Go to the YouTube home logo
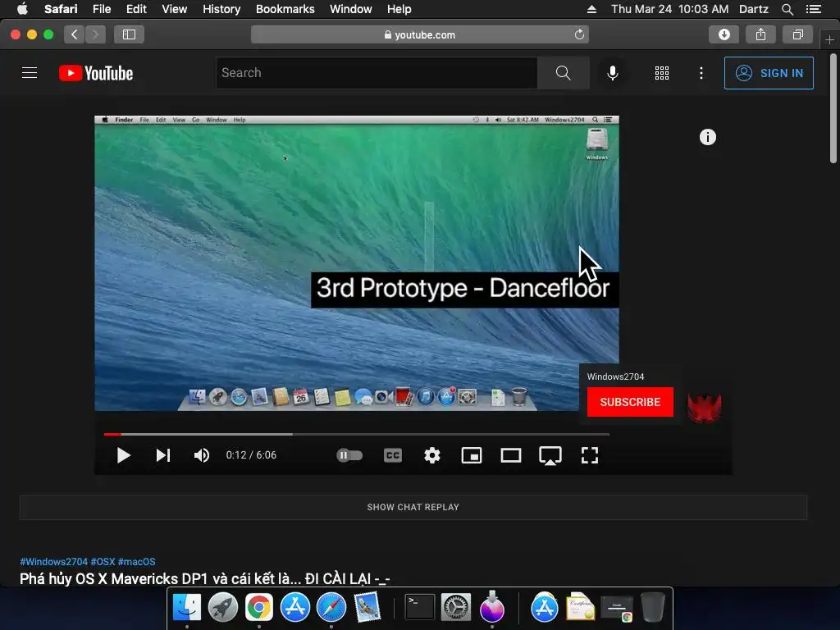840x630 pixels. coord(96,73)
